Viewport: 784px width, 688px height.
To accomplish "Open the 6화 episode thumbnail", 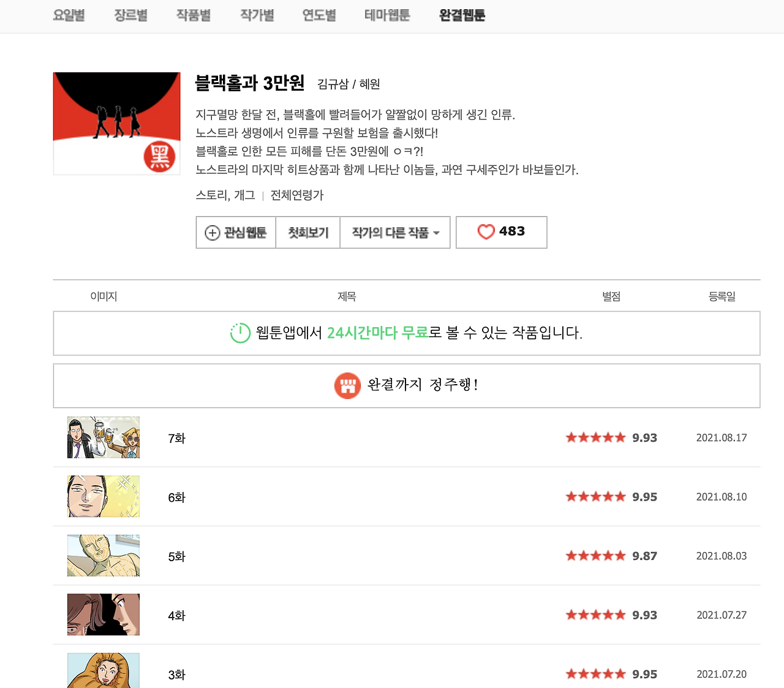I will [104, 496].
